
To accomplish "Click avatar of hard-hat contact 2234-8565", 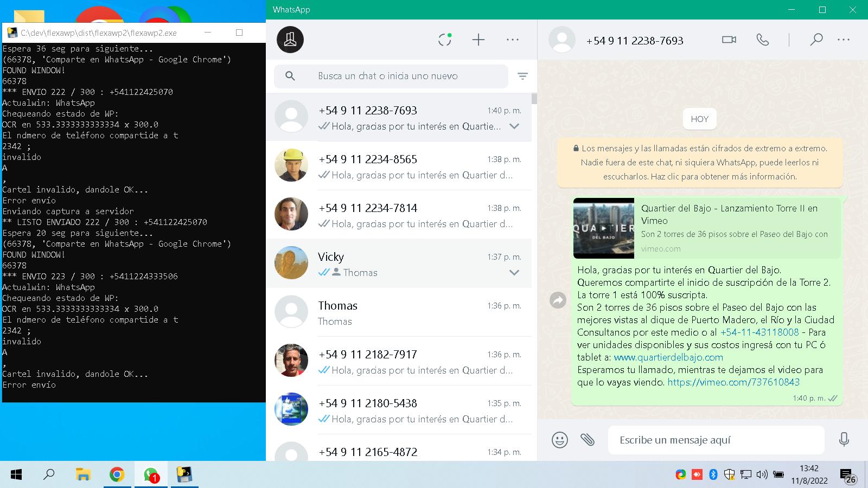I will click(291, 165).
